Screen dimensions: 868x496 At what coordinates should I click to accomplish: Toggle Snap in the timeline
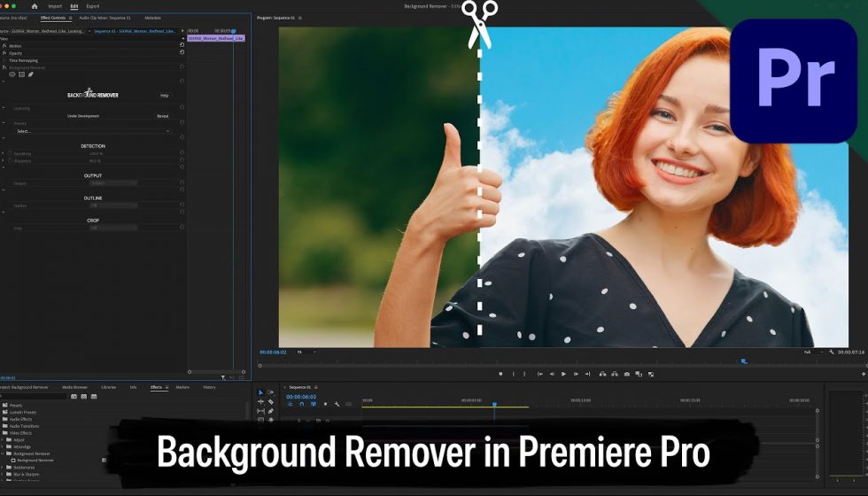point(302,404)
